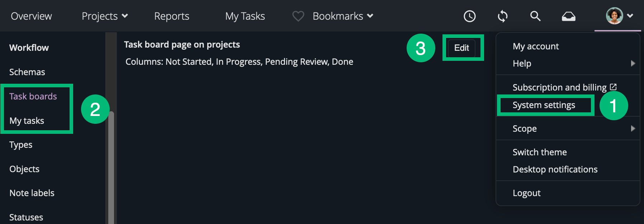Expand the Help submenu arrow
The image size is (644, 224).
pyautogui.click(x=633, y=63)
